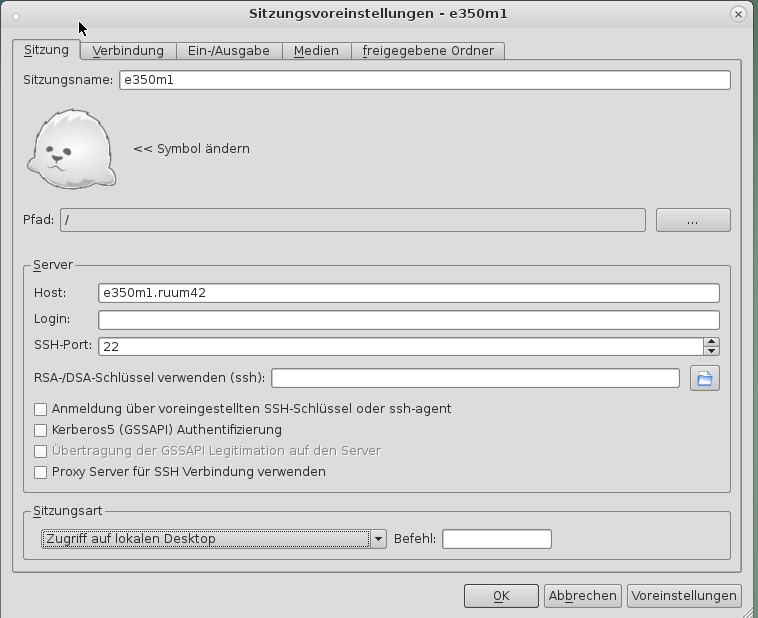Open the Ein-/Ausgabe tab
The image size is (758, 618).
(x=229, y=51)
